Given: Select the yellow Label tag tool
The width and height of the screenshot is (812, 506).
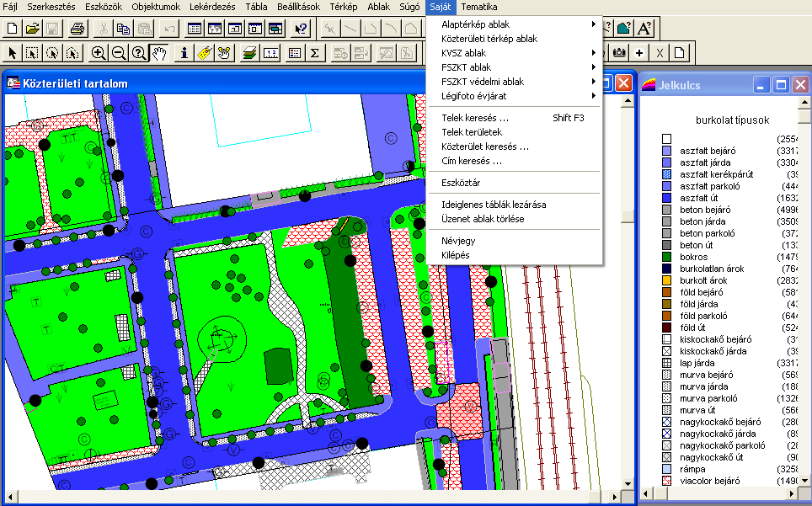Looking at the screenshot, I should point(204,53).
